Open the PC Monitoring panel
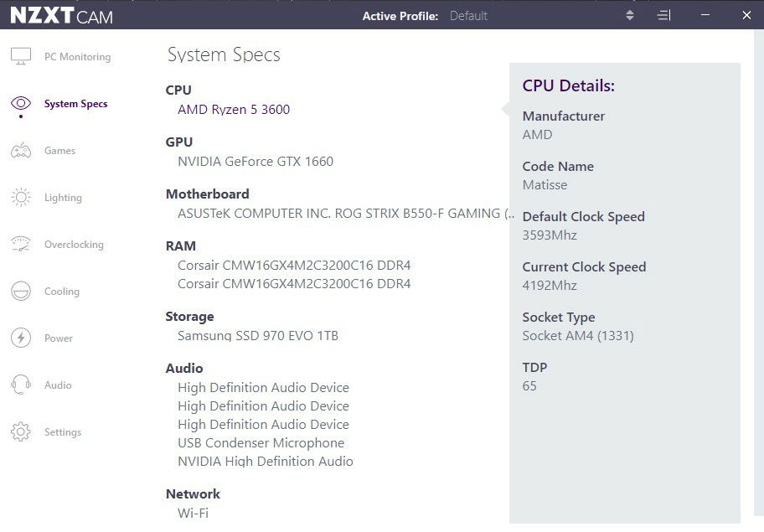The image size is (764, 532). (x=78, y=56)
